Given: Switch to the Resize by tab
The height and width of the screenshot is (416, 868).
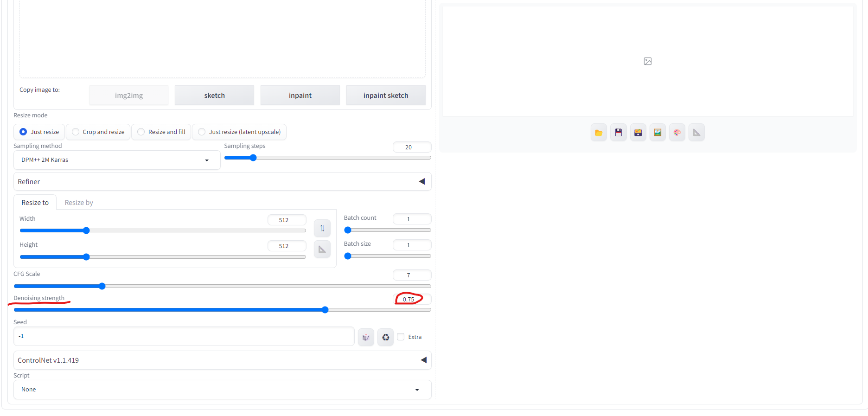Looking at the screenshot, I should (79, 203).
